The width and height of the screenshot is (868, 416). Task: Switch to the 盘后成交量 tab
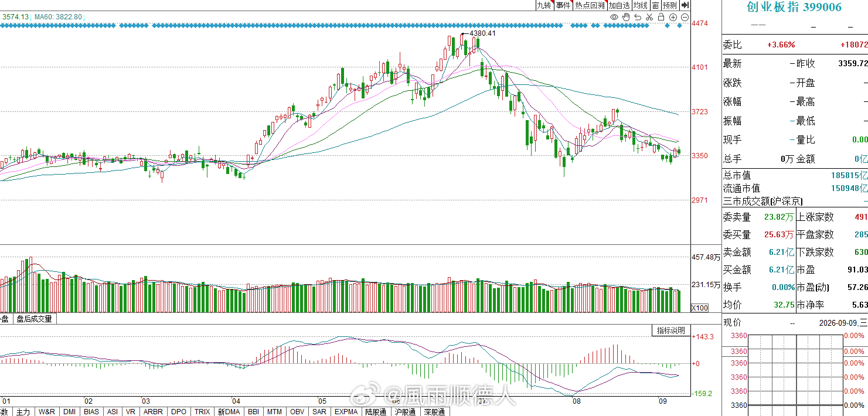click(34, 319)
